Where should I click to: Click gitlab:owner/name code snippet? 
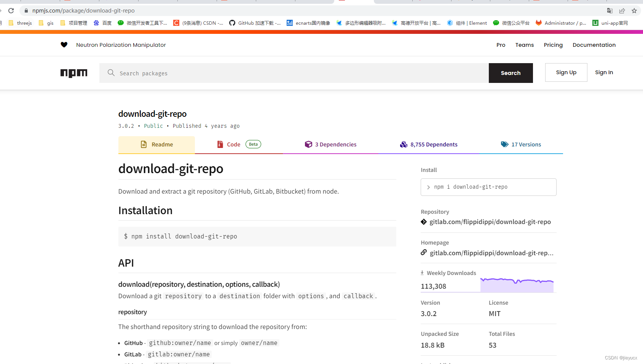tap(179, 354)
